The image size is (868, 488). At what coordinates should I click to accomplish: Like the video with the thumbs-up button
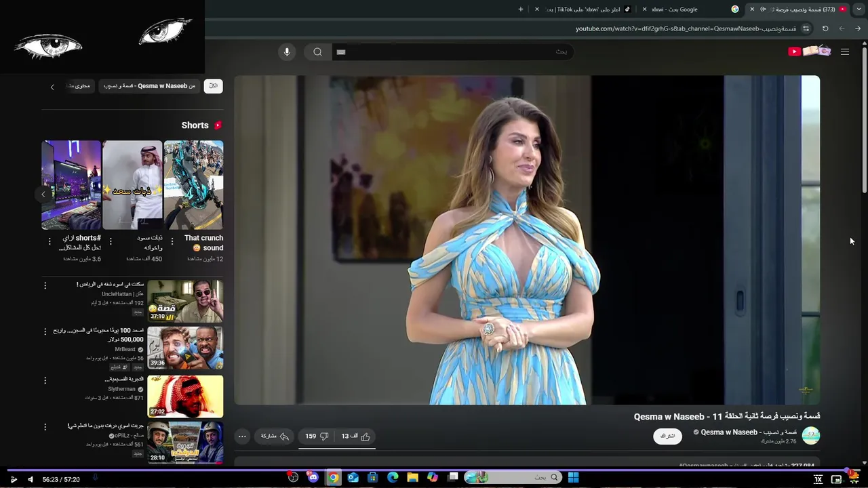point(356,436)
